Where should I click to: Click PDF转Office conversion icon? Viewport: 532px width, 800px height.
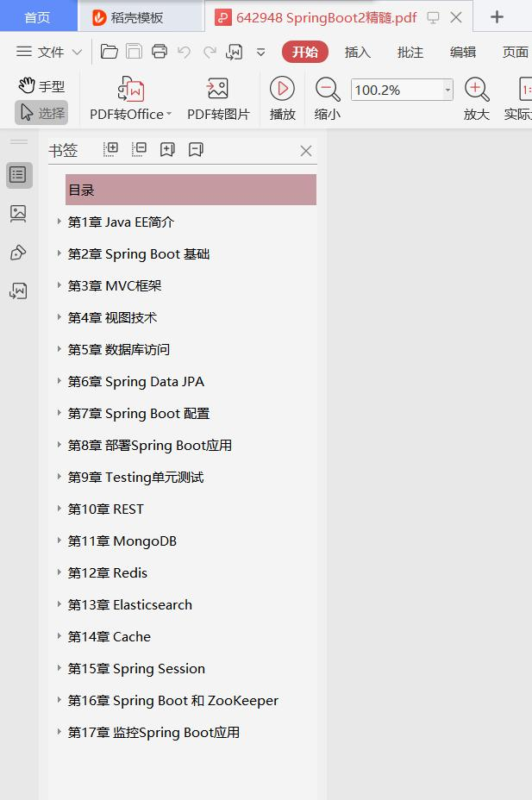131,90
